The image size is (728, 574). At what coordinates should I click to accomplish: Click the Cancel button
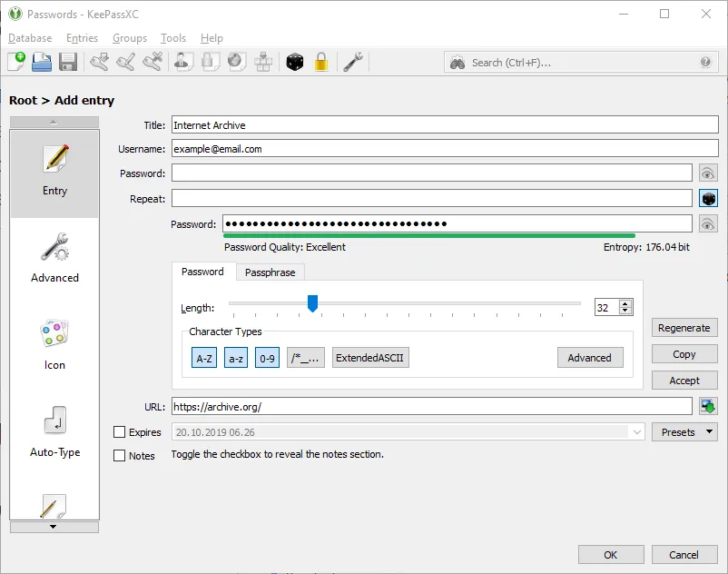click(684, 555)
